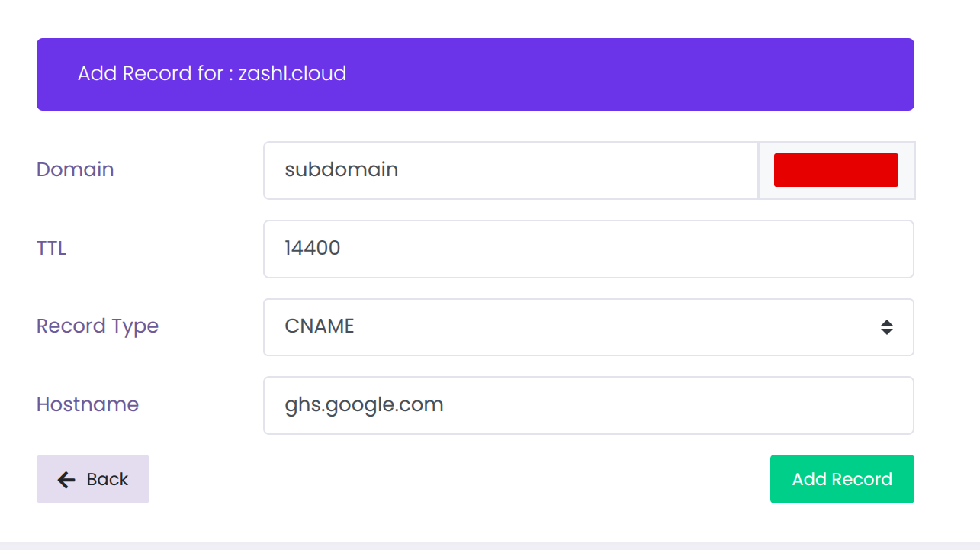Click the gray suffix box next to subdomain field

click(837, 170)
